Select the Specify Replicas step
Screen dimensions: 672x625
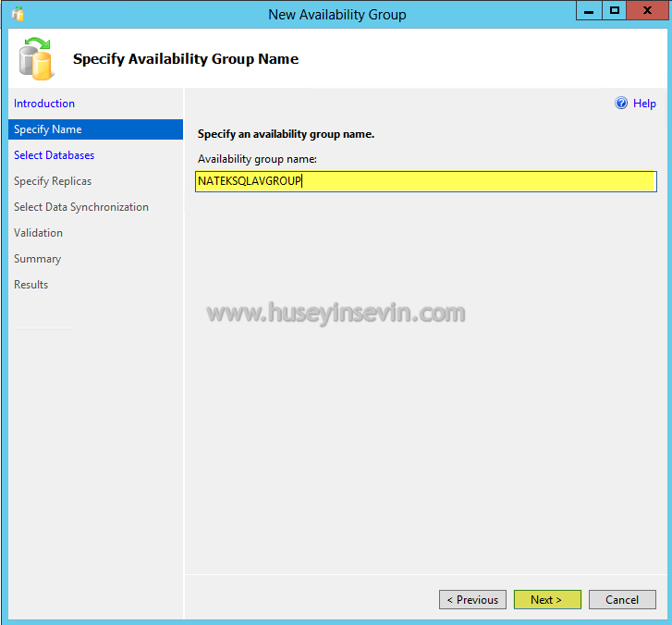(x=53, y=181)
